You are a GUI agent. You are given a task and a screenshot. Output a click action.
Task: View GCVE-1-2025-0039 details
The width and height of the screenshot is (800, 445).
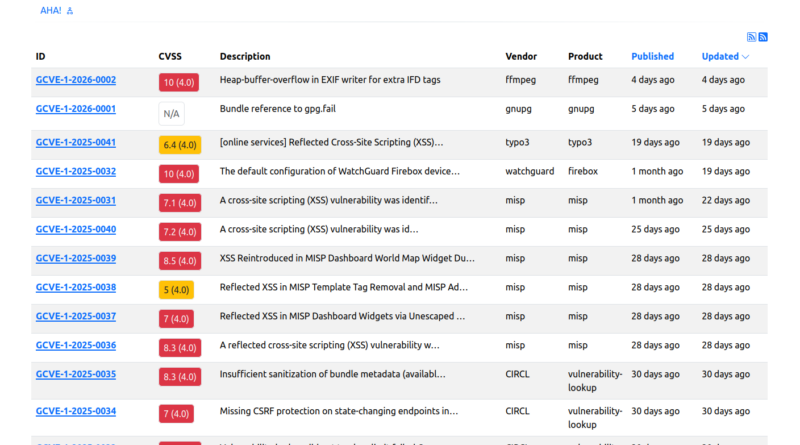tap(76, 259)
